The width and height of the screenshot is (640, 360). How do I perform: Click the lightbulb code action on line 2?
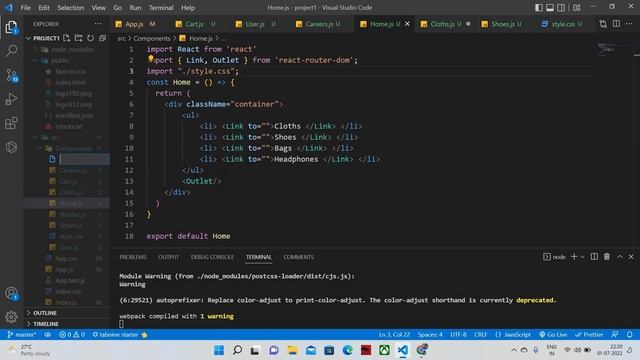coord(151,59)
